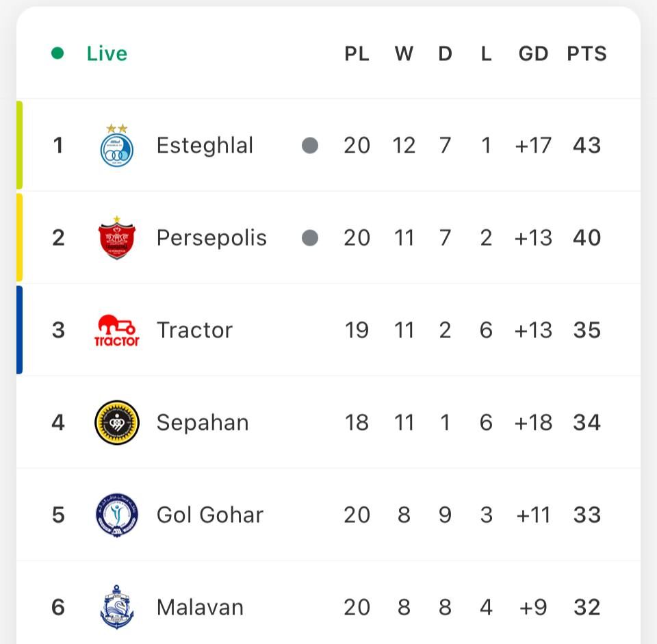Image resolution: width=657 pixels, height=644 pixels.
Task: Open the Gol Gohar team name link
Action: pyautogui.click(x=209, y=515)
